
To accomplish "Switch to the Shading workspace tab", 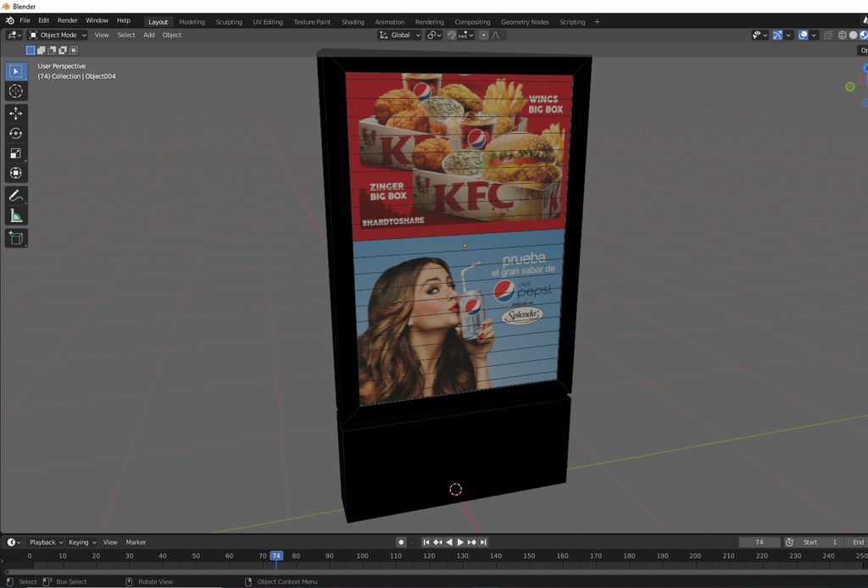I will tap(353, 22).
